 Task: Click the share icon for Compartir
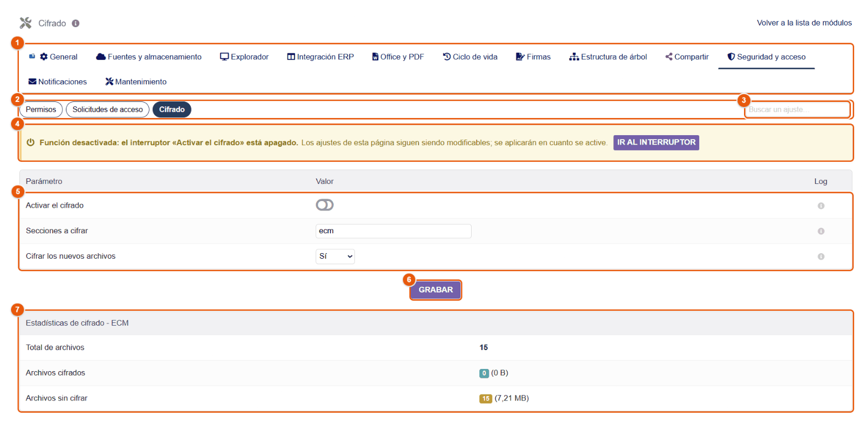click(669, 57)
